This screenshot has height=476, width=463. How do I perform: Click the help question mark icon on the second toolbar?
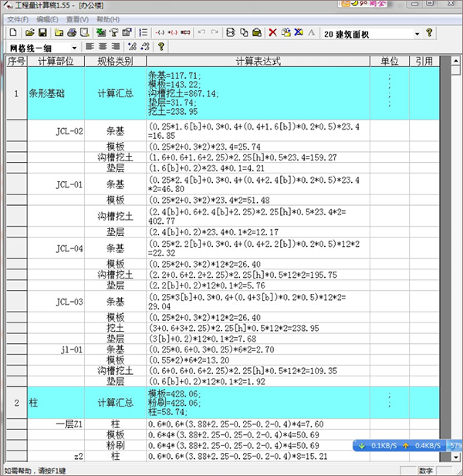(x=161, y=46)
